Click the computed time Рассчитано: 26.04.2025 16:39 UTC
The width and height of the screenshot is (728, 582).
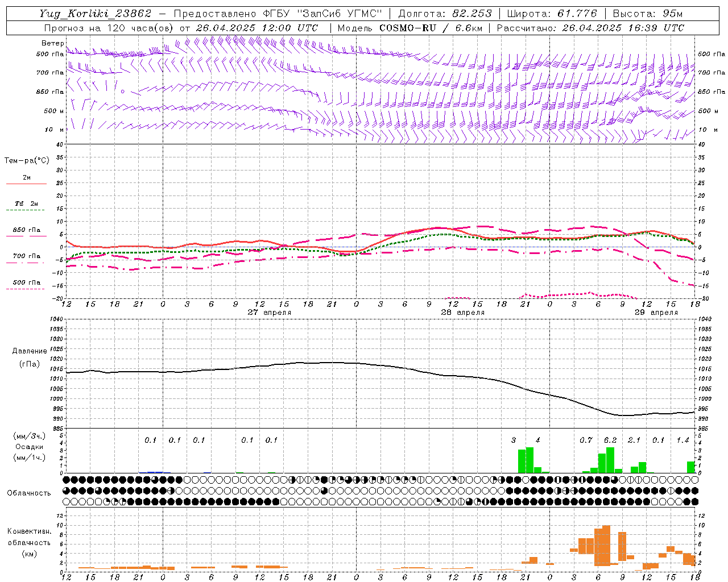pyautogui.click(x=590, y=28)
